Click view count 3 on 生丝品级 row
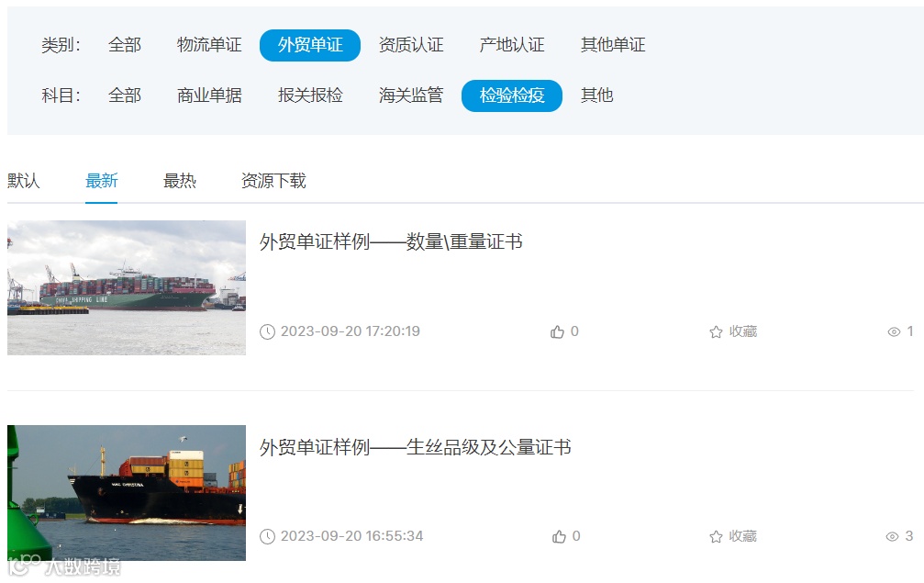This screenshot has height=583, width=924. 908,536
